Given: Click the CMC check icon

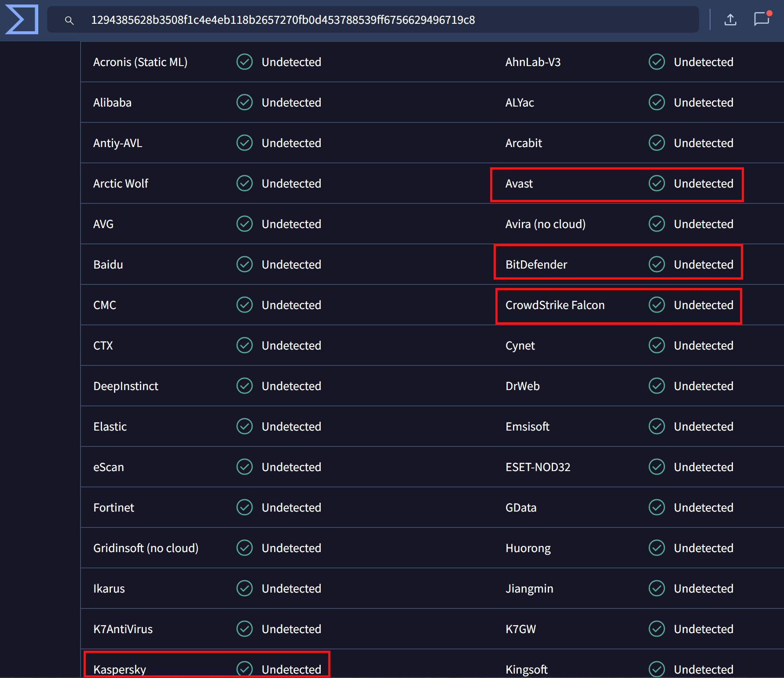Looking at the screenshot, I should point(245,305).
